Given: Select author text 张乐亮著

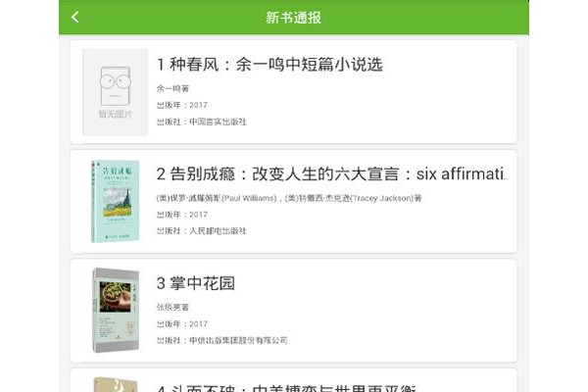Looking at the screenshot, I should coord(172,307).
